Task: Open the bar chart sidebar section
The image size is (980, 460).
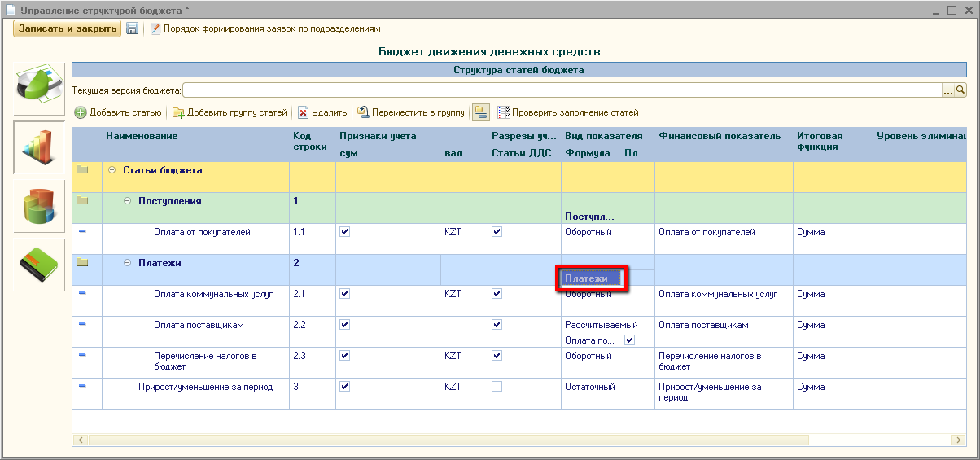Action: point(38,147)
